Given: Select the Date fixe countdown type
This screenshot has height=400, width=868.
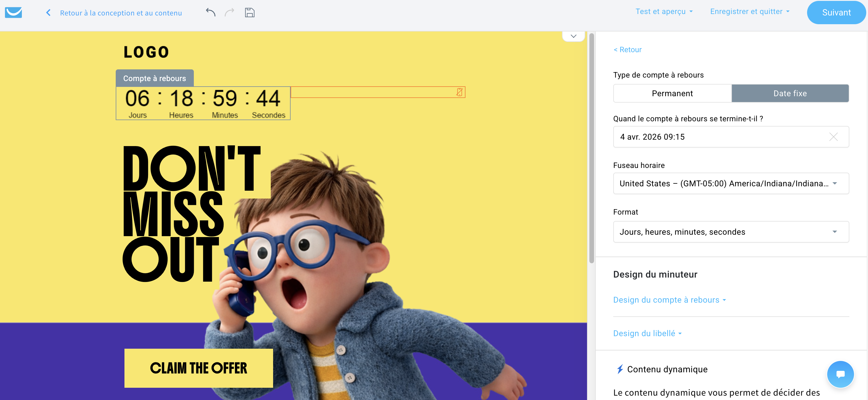Looking at the screenshot, I should (790, 93).
